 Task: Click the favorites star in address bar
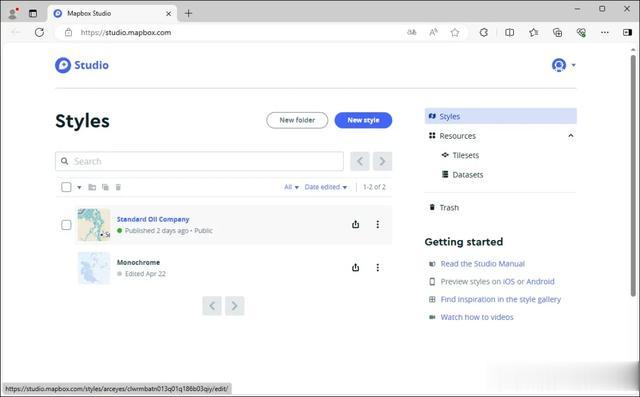(455, 33)
